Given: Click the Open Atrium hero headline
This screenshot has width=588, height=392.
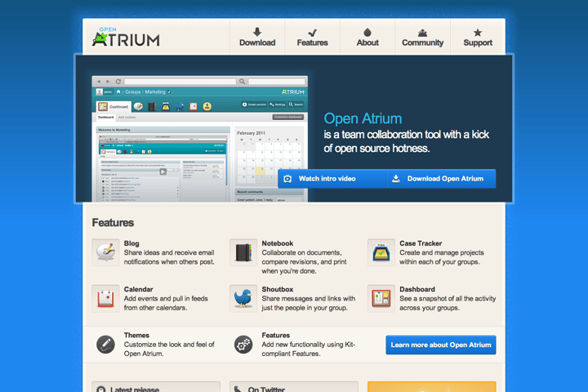Looking at the screenshot, I should tap(363, 118).
